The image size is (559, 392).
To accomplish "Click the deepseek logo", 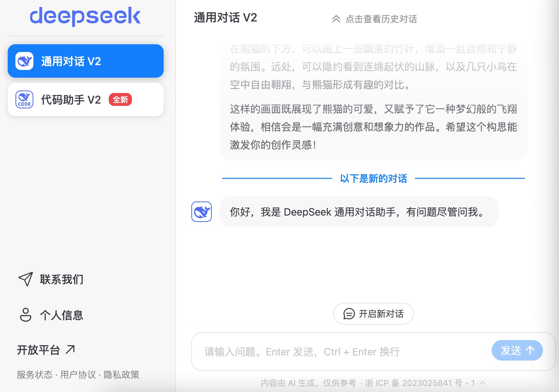I will [85, 16].
